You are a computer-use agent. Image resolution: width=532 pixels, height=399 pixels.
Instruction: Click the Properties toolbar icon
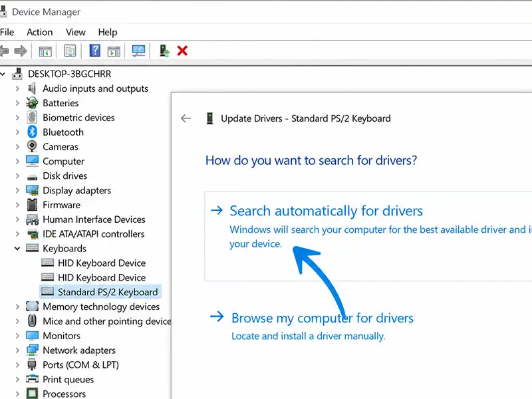[x=70, y=51]
